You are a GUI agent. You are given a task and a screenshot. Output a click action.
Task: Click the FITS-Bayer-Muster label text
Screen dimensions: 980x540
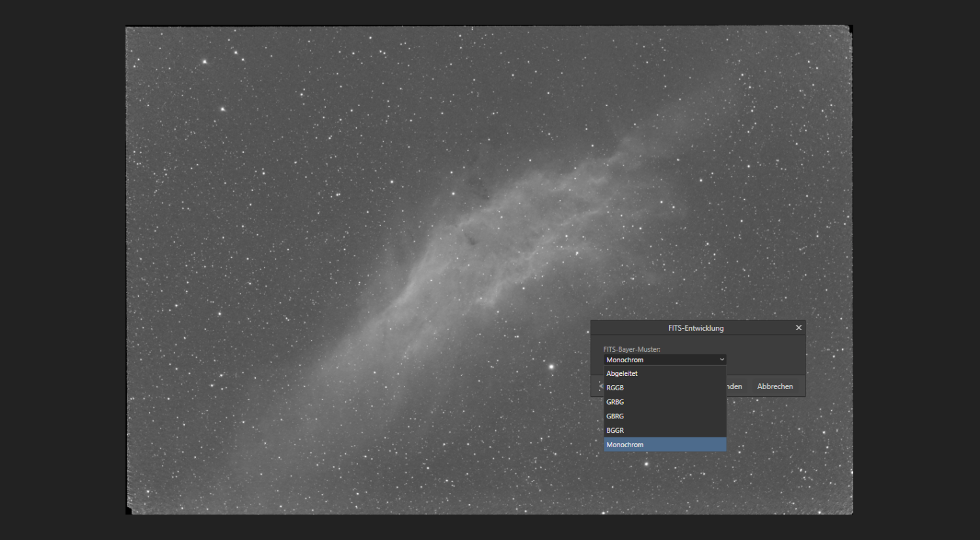(x=632, y=349)
